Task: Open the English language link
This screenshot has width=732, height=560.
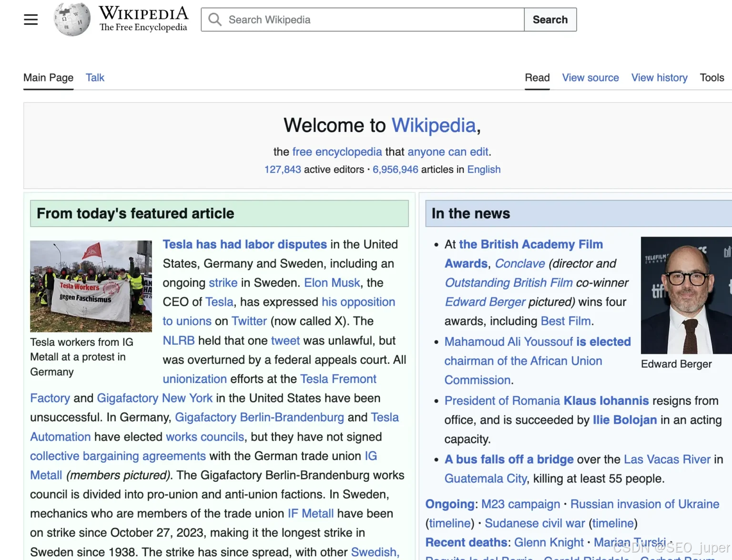Action: pyautogui.click(x=484, y=170)
